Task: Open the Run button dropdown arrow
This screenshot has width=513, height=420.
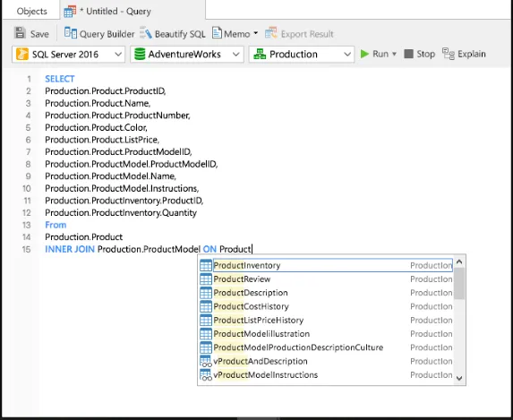Action: [394, 54]
